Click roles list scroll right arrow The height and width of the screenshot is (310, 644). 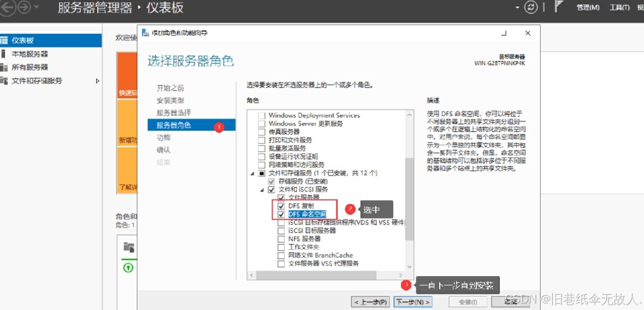(x=400, y=275)
